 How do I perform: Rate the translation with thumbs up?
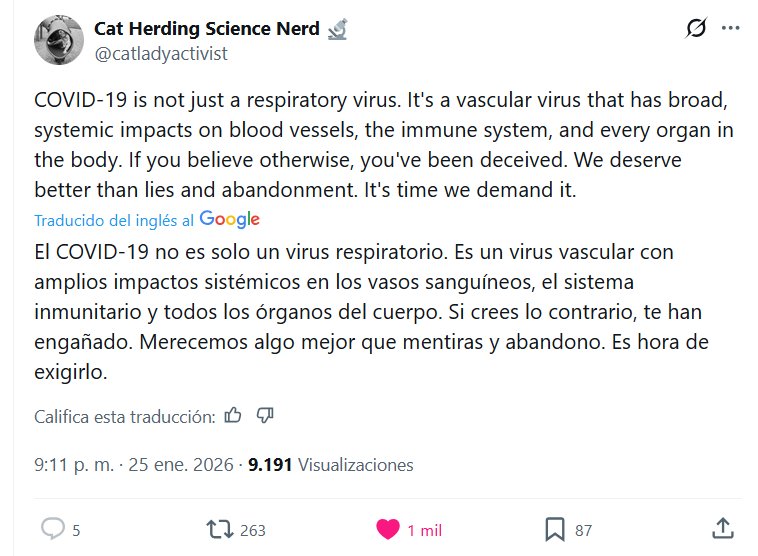click(x=233, y=415)
